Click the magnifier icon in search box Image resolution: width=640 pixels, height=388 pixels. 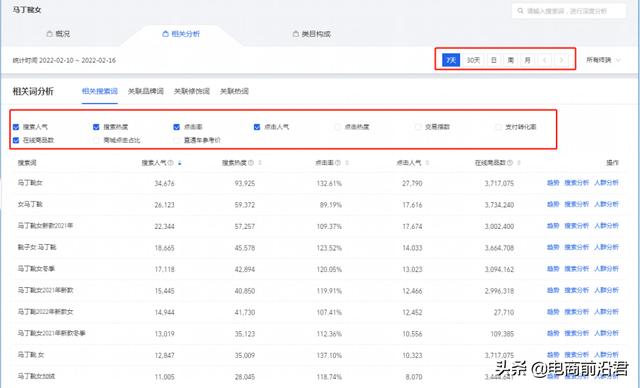(520, 11)
